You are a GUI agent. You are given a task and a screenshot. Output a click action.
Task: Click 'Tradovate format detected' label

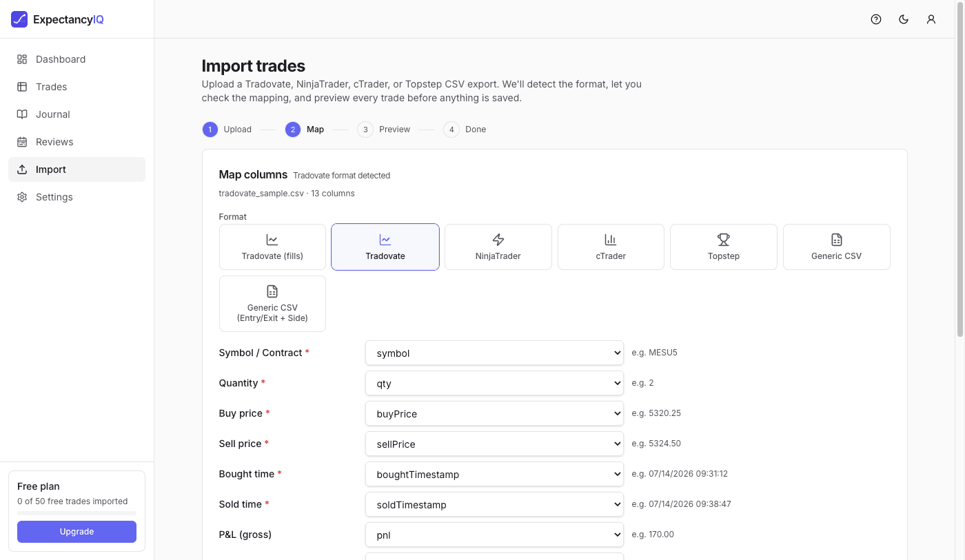pos(342,176)
